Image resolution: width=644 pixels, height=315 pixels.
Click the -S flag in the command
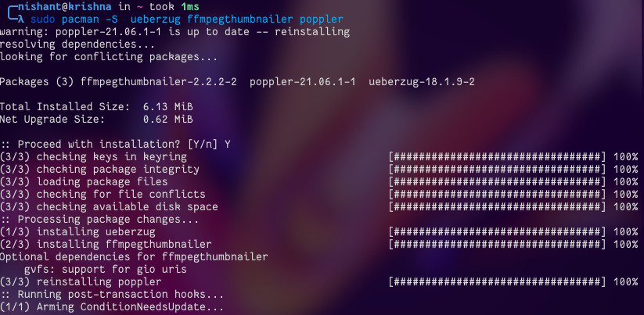point(112,20)
